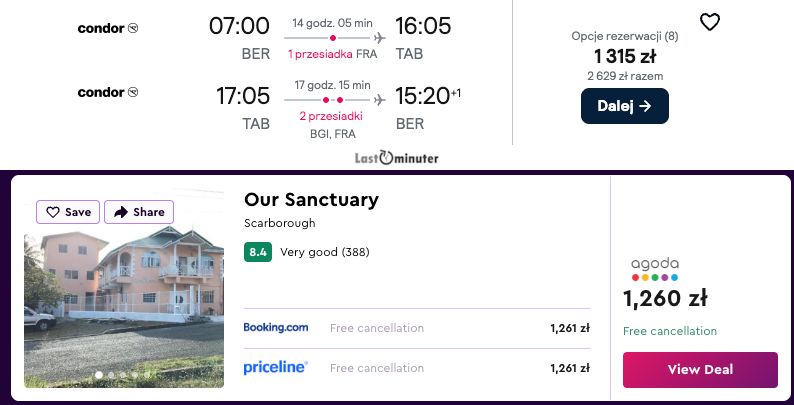Click the View Deal button
Image resolution: width=794 pixels, height=405 pixels.
[x=699, y=369]
